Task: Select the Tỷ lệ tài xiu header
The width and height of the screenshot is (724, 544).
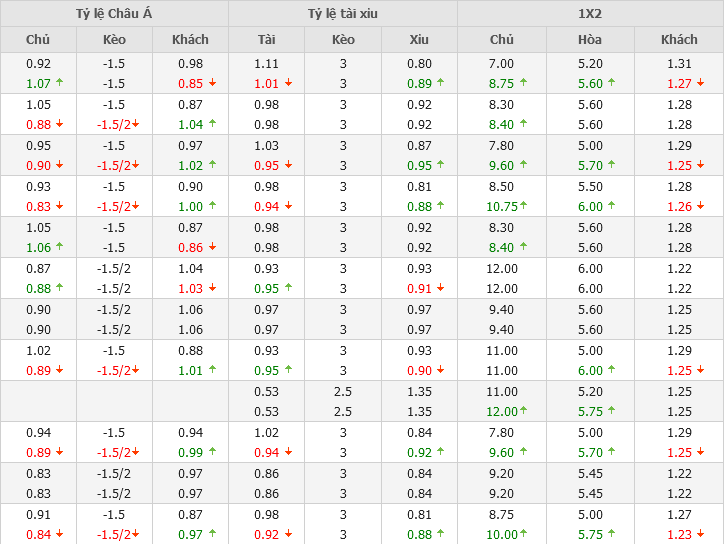Action: coord(343,14)
